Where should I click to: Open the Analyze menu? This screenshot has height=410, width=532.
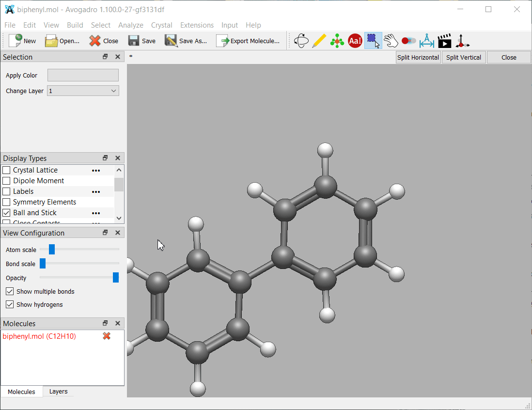[x=131, y=25]
